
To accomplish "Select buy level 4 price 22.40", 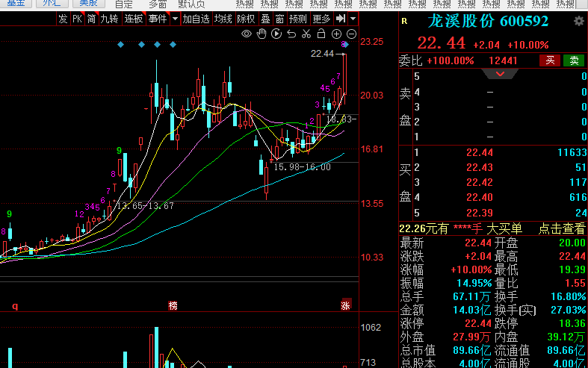I will pyautogui.click(x=480, y=198).
